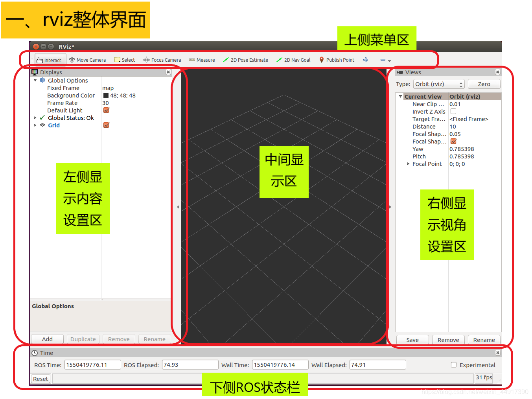Choose the Select tool in the toolbar
Image resolution: width=532 pixels, height=399 pixels.
(x=124, y=60)
